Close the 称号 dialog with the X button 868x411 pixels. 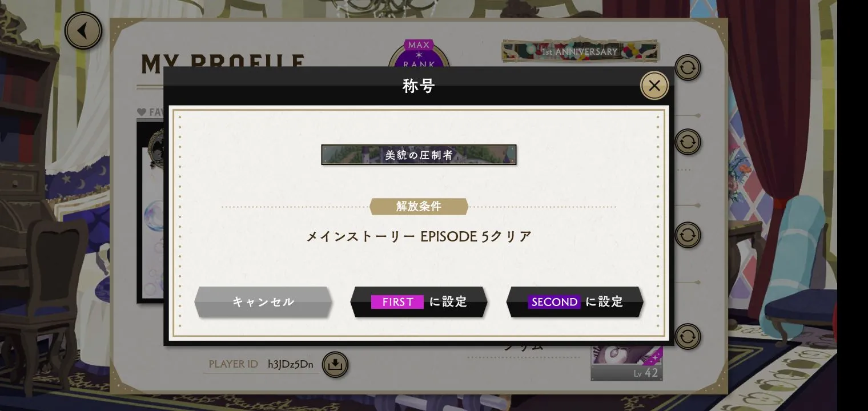pyautogui.click(x=654, y=86)
